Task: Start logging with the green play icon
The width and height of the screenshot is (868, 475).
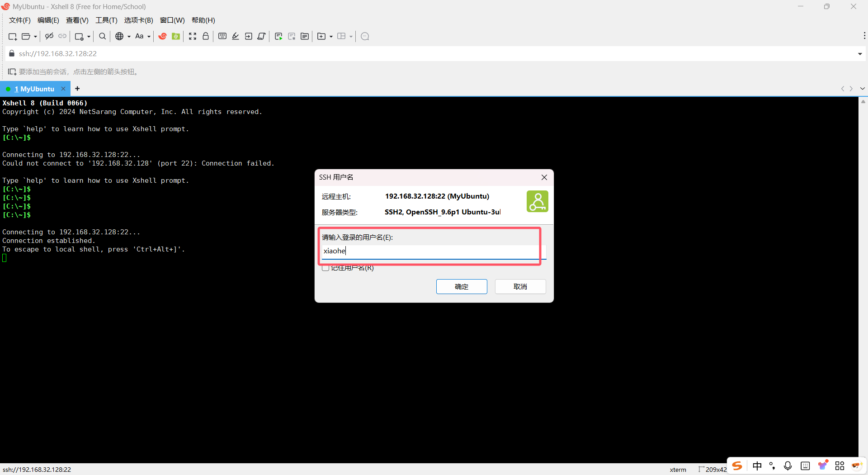Action: click(x=278, y=36)
